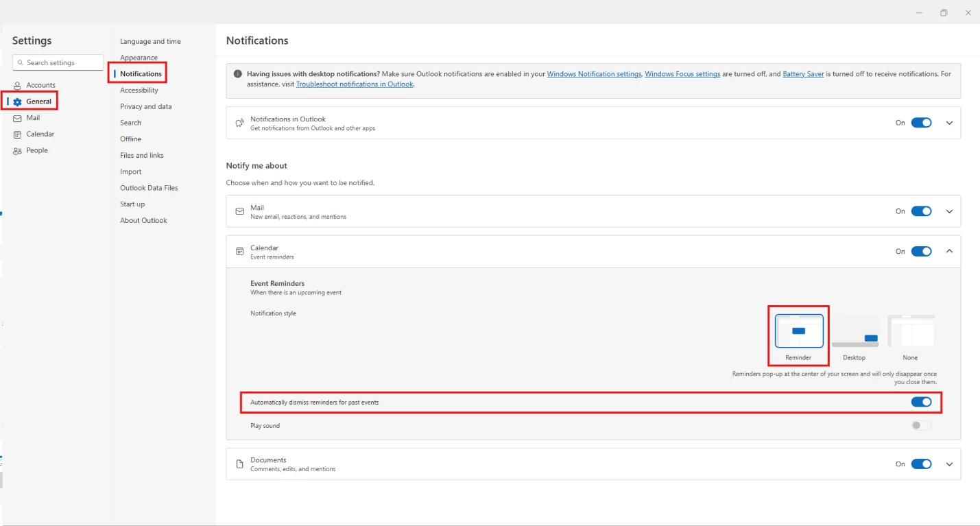Go to Accessibility settings
980x526 pixels.
(x=139, y=91)
